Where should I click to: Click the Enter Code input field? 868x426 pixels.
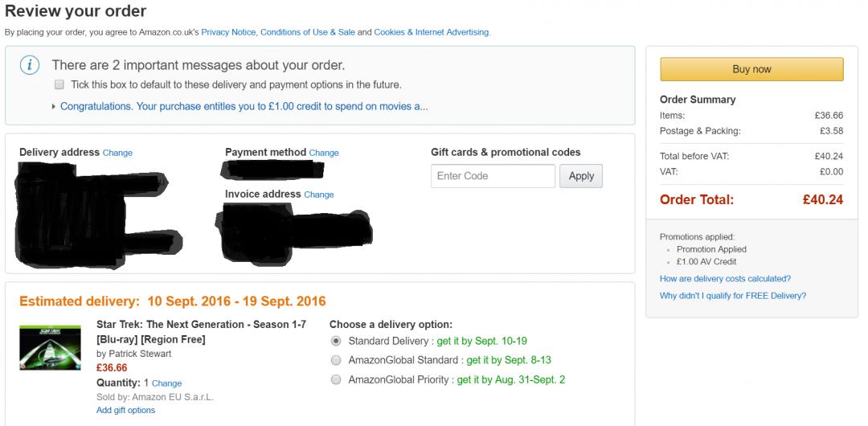(493, 176)
